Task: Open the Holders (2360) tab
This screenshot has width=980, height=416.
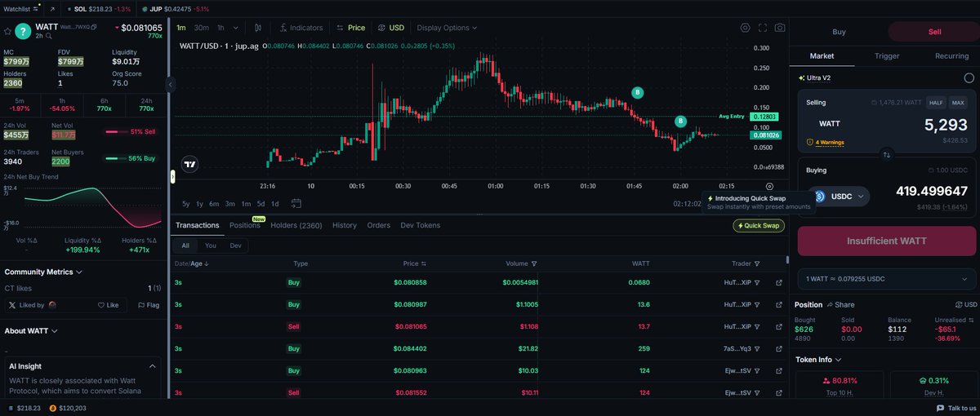Action: point(296,225)
